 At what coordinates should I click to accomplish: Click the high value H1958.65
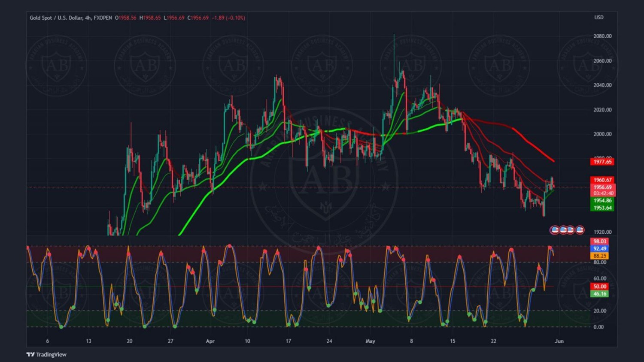click(150, 18)
